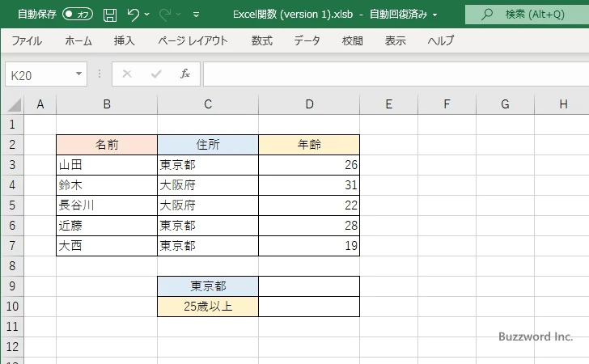Select column A header
Viewport: 589px width, 364px height.
(40, 104)
